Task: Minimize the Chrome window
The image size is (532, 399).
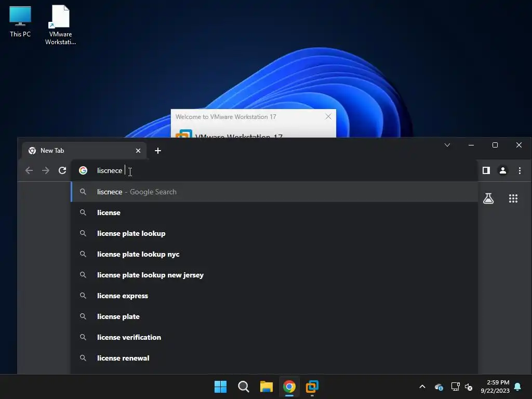Action: (471, 145)
